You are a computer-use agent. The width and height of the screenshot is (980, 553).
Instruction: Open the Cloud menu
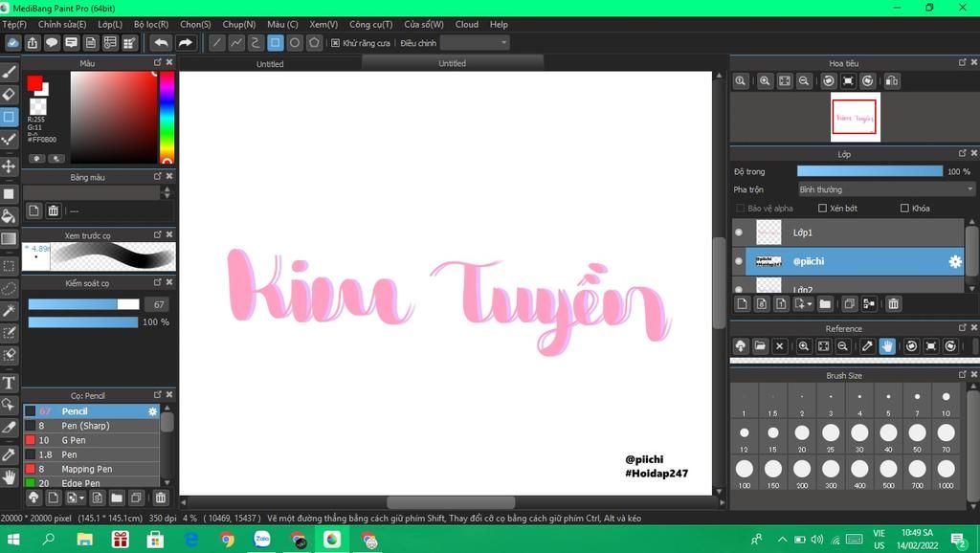coord(467,24)
